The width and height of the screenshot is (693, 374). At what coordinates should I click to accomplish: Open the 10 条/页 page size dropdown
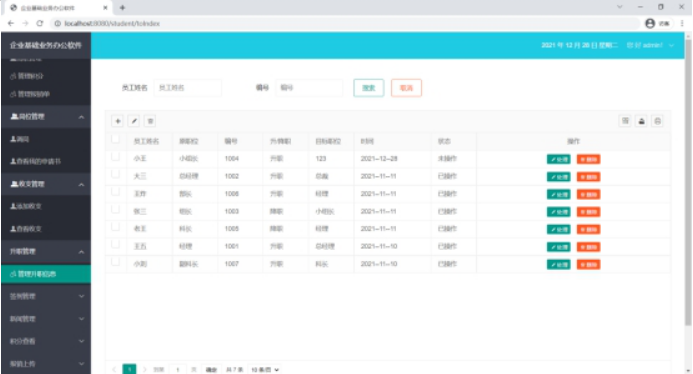(x=265, y=370)
